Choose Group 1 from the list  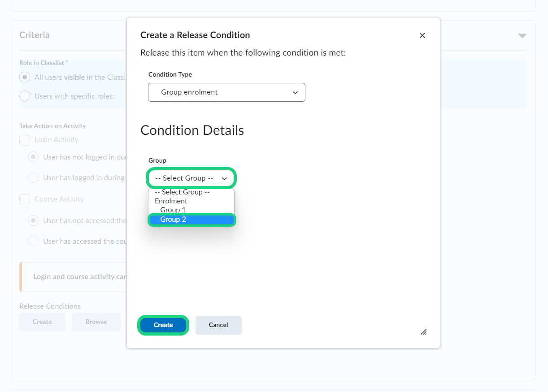pos(173,210)
